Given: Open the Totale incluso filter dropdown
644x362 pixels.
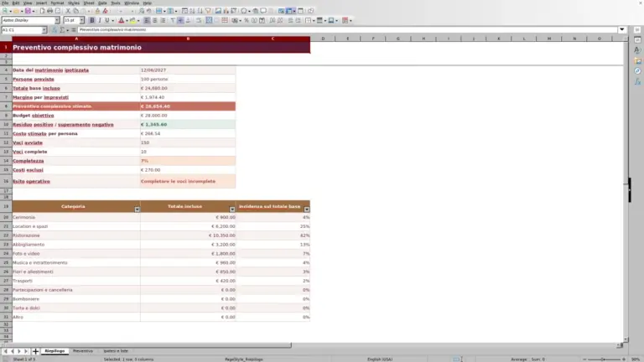Looking at the screenshot, I should [x=232, y=209].
